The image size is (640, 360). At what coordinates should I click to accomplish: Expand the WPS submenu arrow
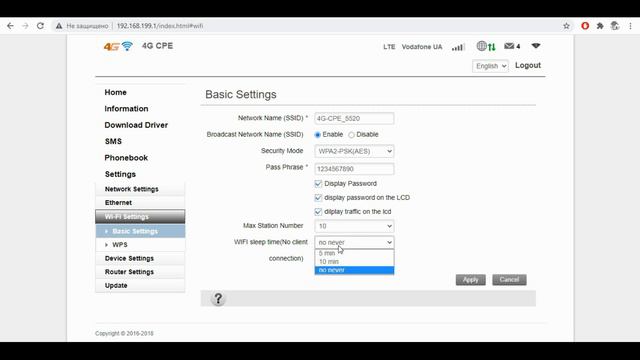point(107,245)
